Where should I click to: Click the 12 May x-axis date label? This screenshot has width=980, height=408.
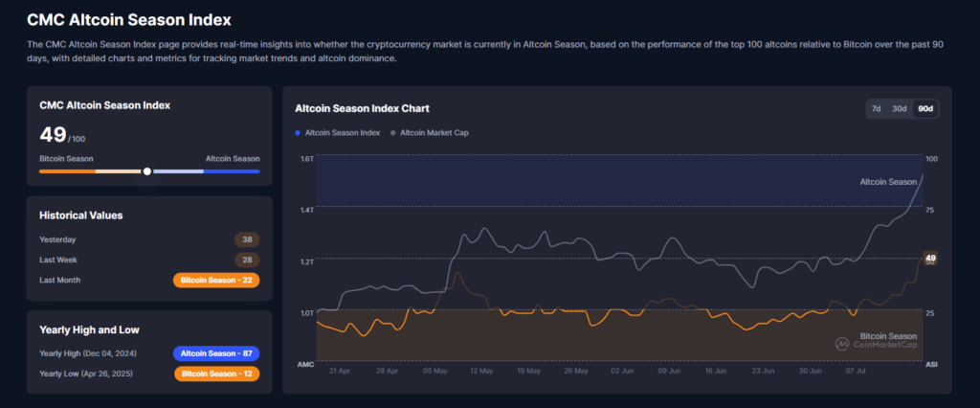point(482,371)
